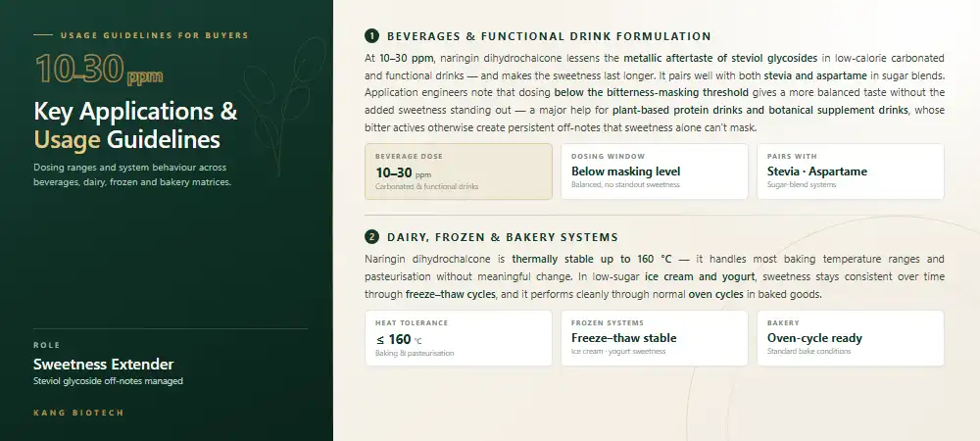Click the bold 'thermally stable up to 160 °C' phrase
The width and height of the screenshot is (980, 441).
coord(592,259)
